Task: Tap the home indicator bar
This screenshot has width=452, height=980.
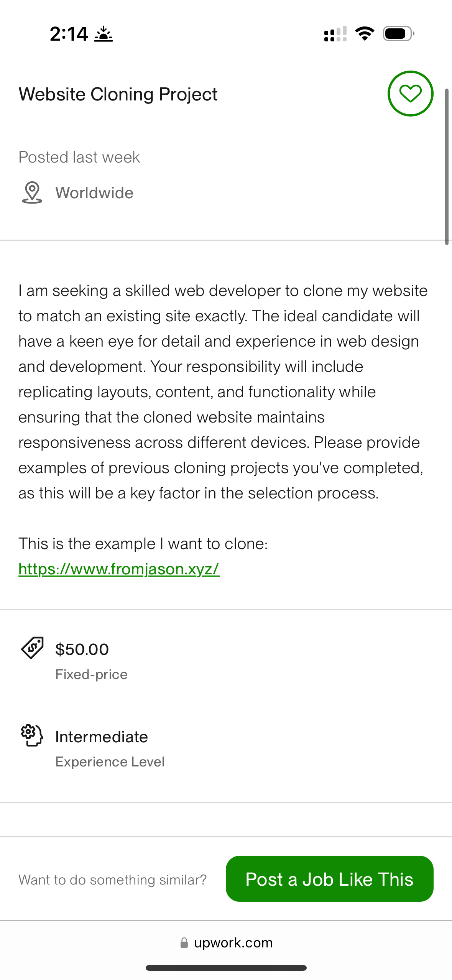Action: click(x=226, y=968)
